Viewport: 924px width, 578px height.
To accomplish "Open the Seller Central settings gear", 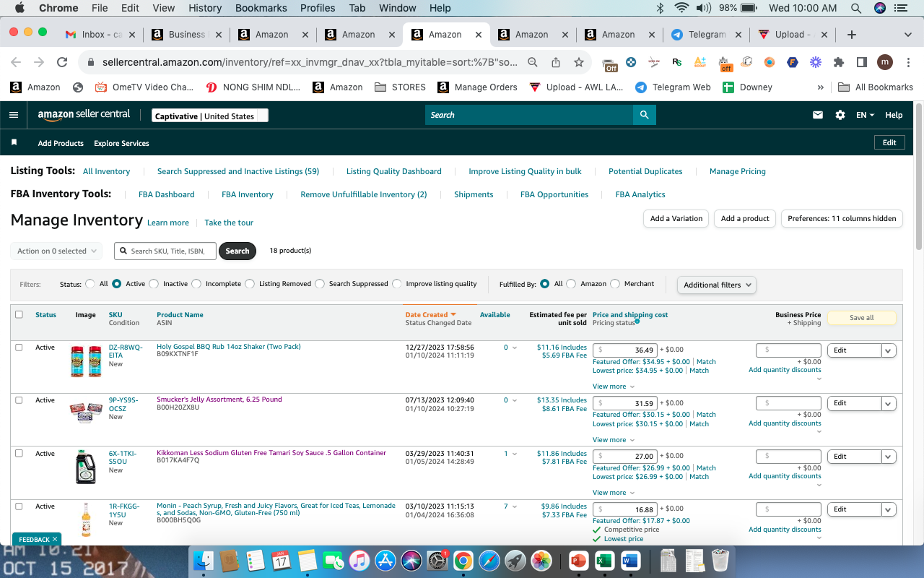I will click(840, 115).
